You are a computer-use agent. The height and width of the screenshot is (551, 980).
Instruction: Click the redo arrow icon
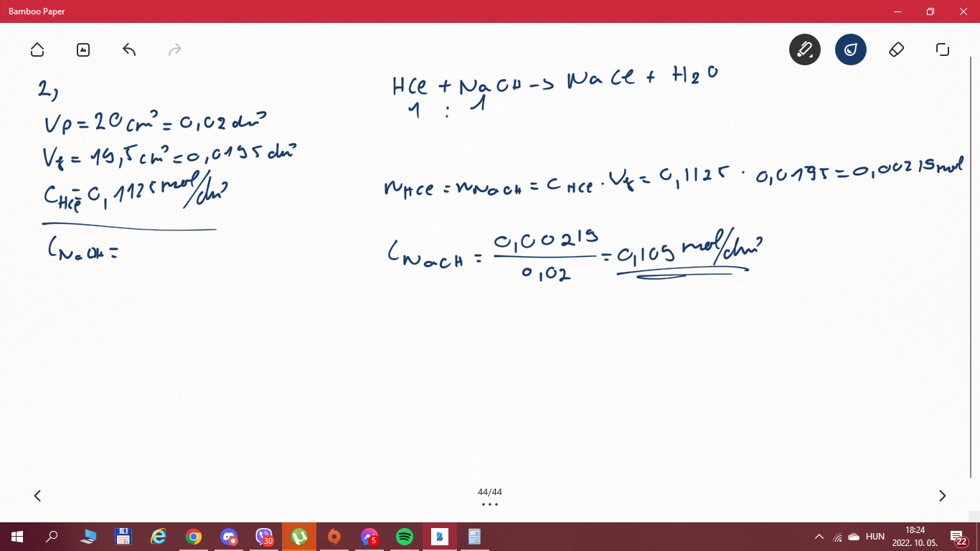tap(174, 50)
